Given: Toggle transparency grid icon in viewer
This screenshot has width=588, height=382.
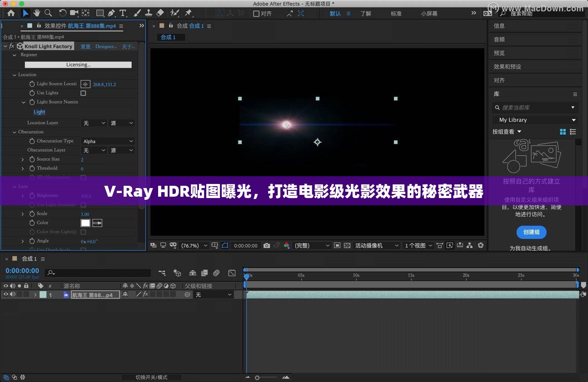Looking at the screenshot, I should (347, 246).
